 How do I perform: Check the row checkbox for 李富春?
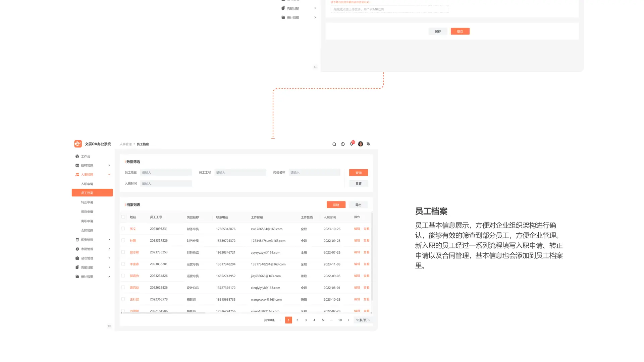point(123,264)
